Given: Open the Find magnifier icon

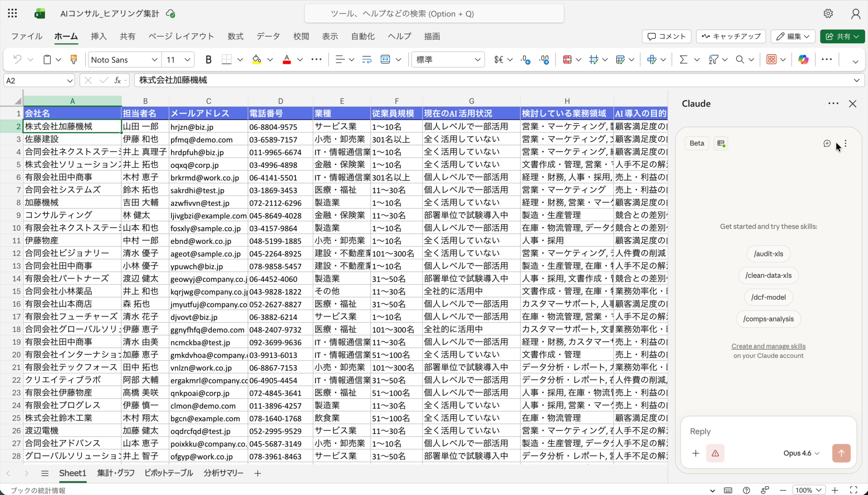Looking at the screenshot, I should (x=740, y=59).
